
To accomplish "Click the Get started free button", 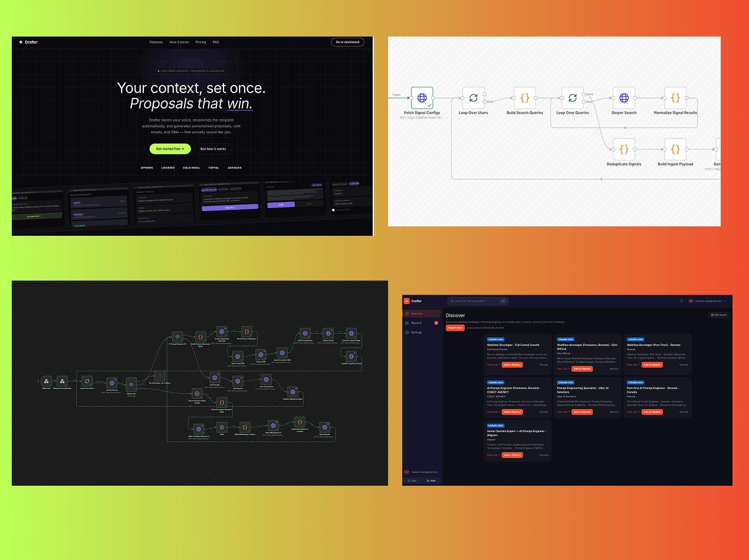I will [x=170, y=149].
